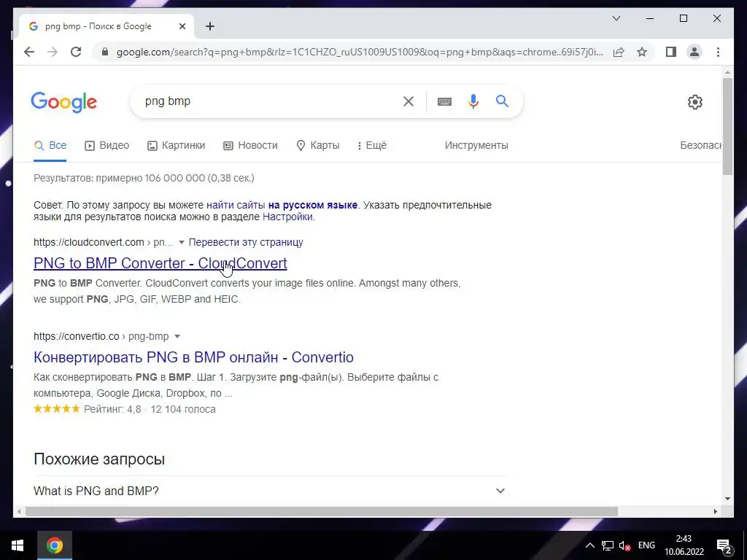Switch to the 'Новости' tab
This screenshot has height=560, width=747.
coord(251,145)
